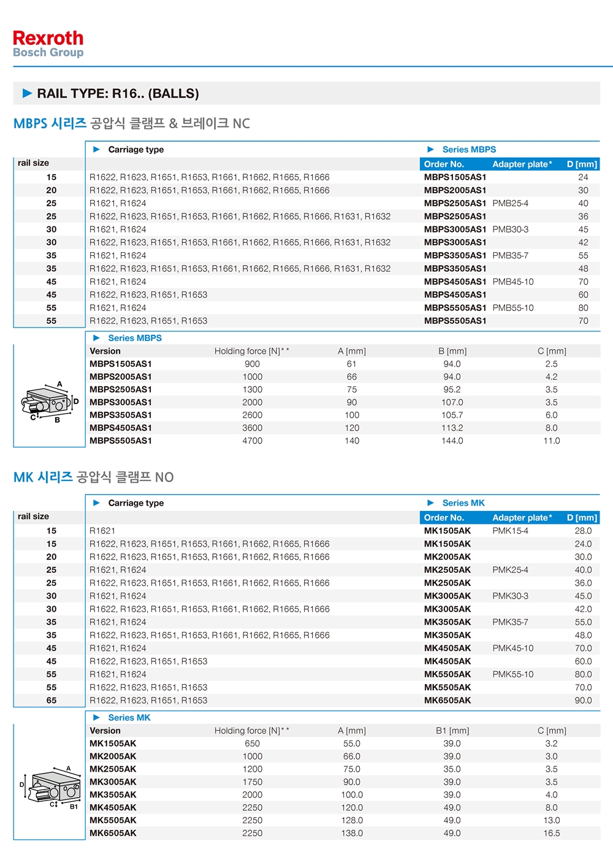The image size is (613, 868).
Task: Click the holding force value 650
Action: pyautogui.click(x=253, y=743)
